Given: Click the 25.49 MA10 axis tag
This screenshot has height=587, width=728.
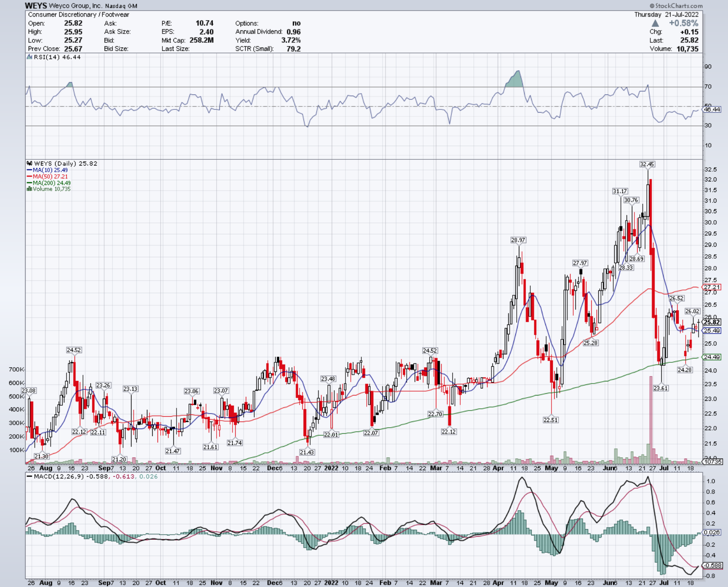Looking at the screenshot, I should (712, 331).
